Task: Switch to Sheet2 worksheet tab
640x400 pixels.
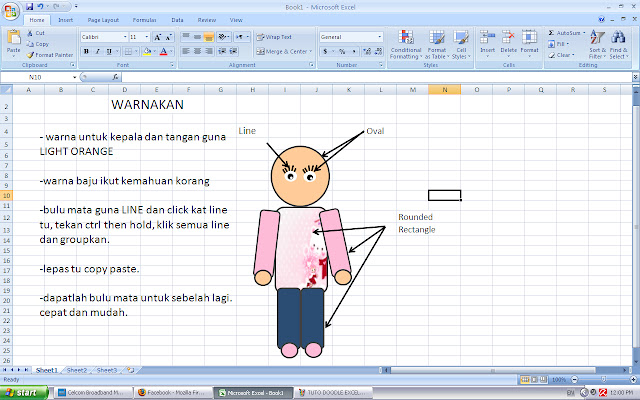Action: point(77,370)
